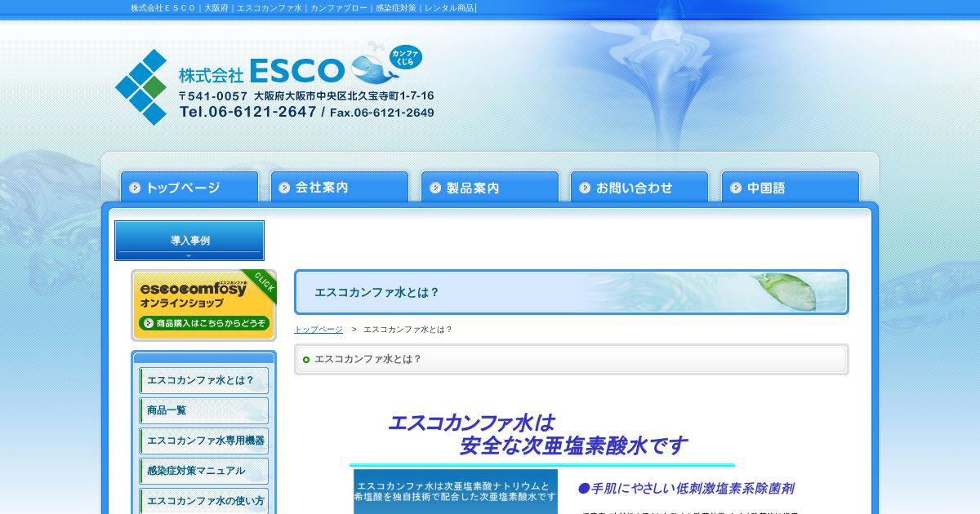Viewport: 980px width, 514px height.
Task: Click the arrow icon on the 製品案内 tab
Action: point(434,188)
